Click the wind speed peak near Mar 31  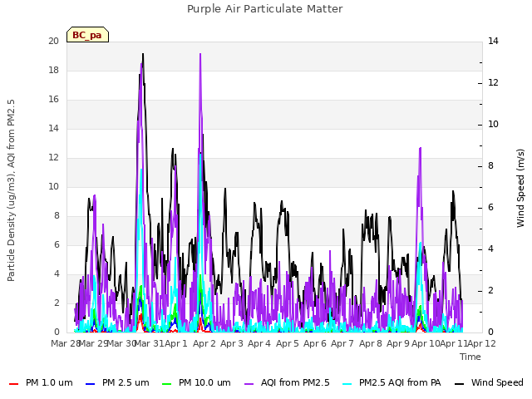coord(143,54)
